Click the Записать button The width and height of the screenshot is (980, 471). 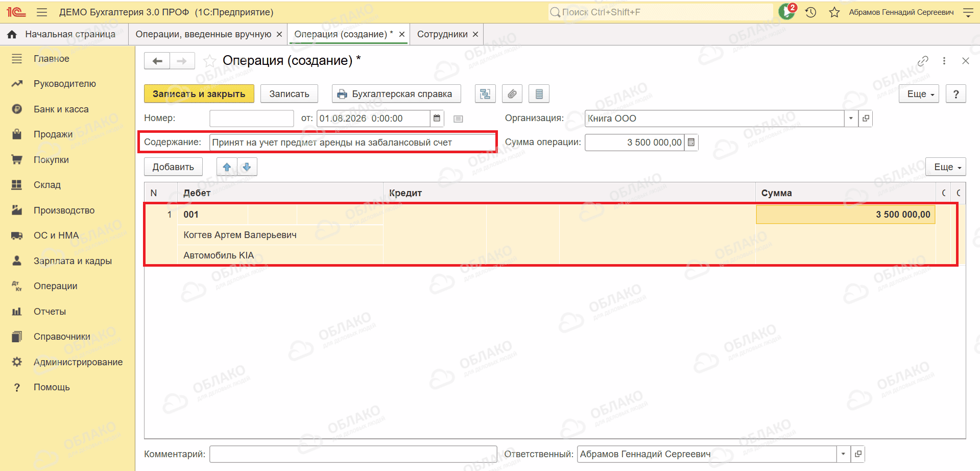pos(289,94)
